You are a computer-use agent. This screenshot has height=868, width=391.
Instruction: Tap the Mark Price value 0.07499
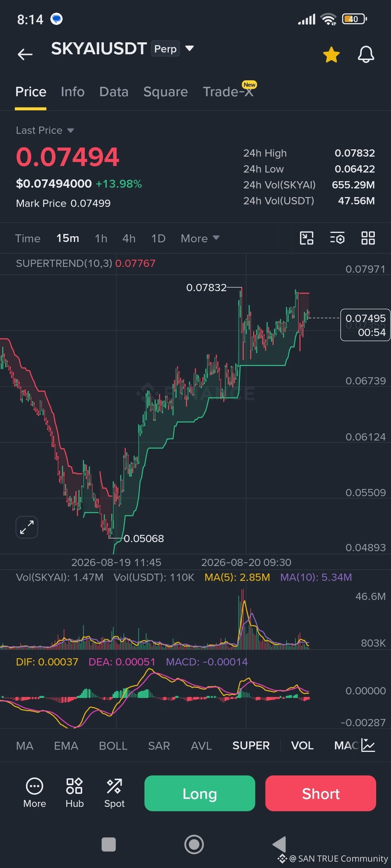click(91, 203)
